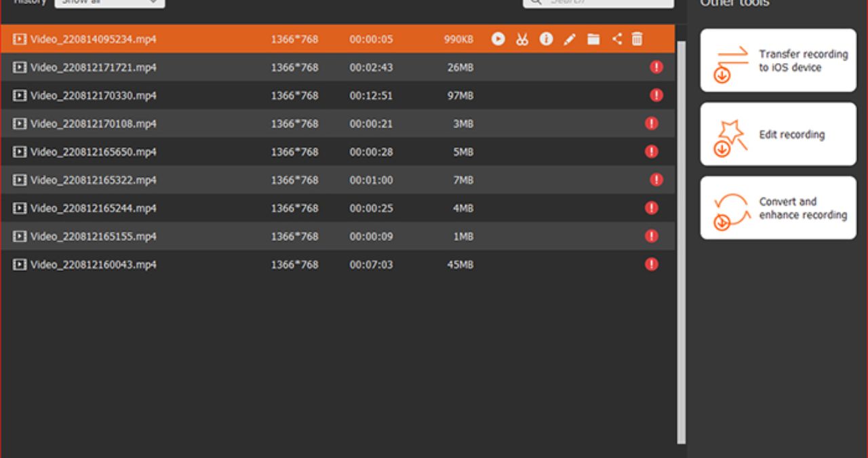This screenshot has width=868, height=458.
Task: Click file icon beside Video_220812165244.mp4
Action: (20, 208)
